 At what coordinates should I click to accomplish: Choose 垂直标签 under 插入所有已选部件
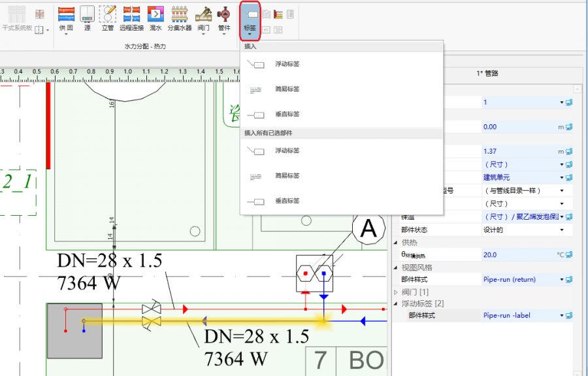click(286, 201)
